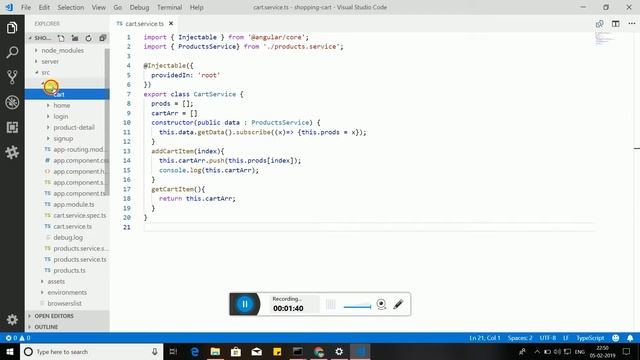Adjust the recorder volume slider
The height and width of the screenshot is (360, 640).
[357, 307]
